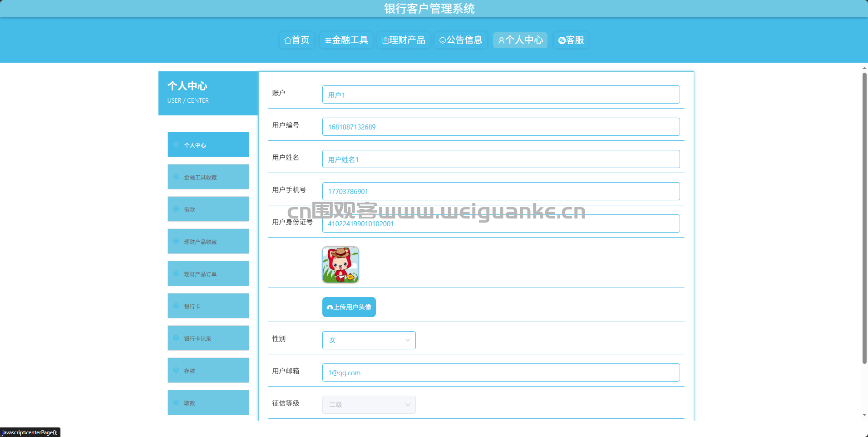Click the cloud upload icon in 上传用户头像

(x=330, y=308)
